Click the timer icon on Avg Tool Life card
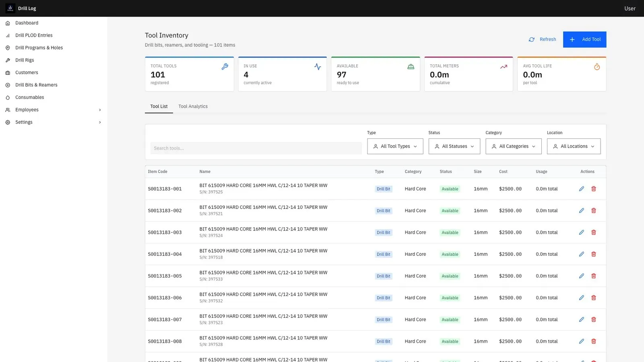 click(597, 67)
